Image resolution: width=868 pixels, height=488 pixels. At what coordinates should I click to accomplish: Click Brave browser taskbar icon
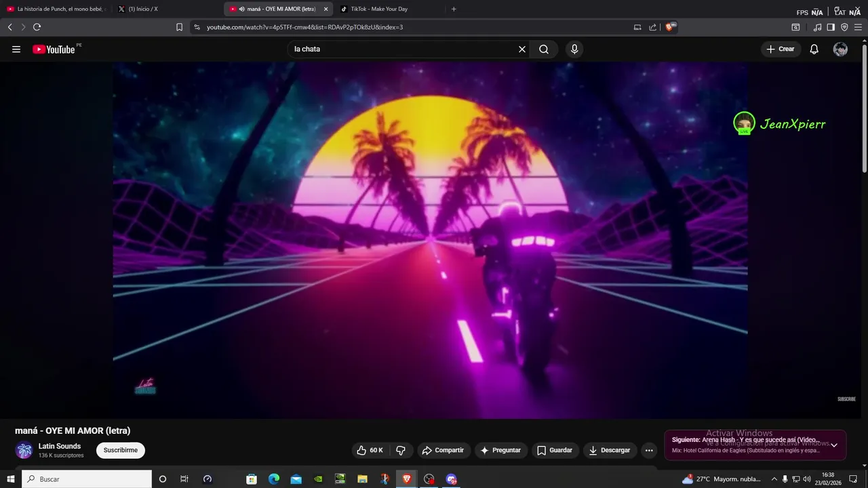(407, 479)
